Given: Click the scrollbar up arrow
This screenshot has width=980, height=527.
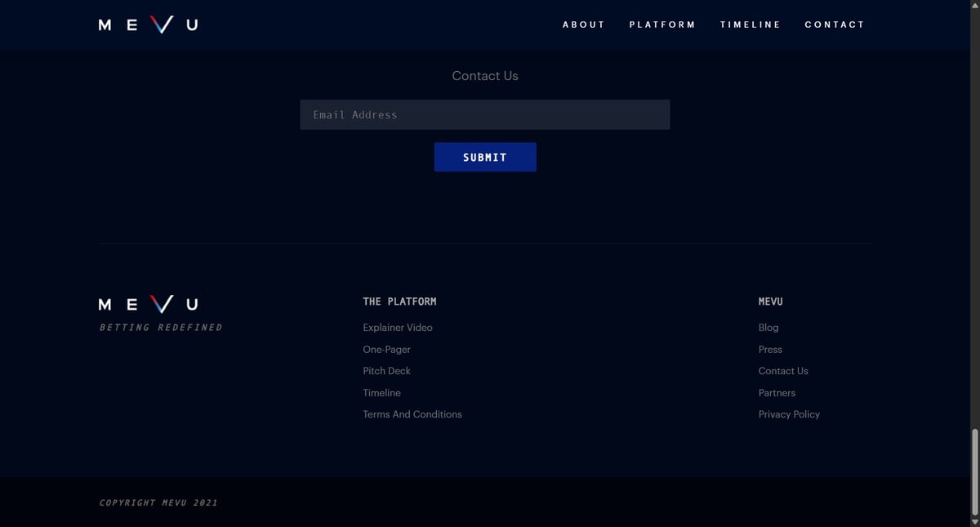Looking at the screenshot, I should point(973,5).
